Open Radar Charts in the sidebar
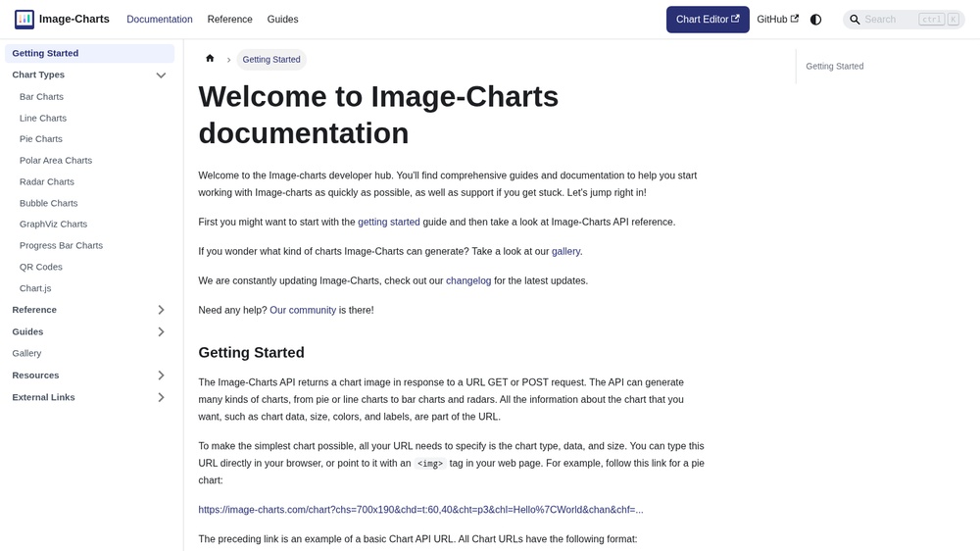Viewport: 980px width, 551px height. coord(47,181)
